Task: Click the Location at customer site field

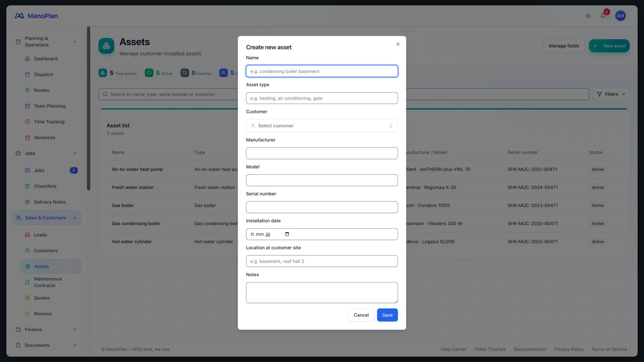Action: [322, 261]
